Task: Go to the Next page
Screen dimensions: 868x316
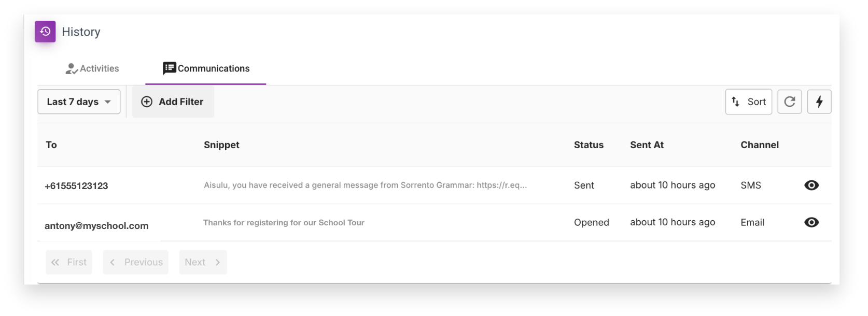Action: coord(203,262)
